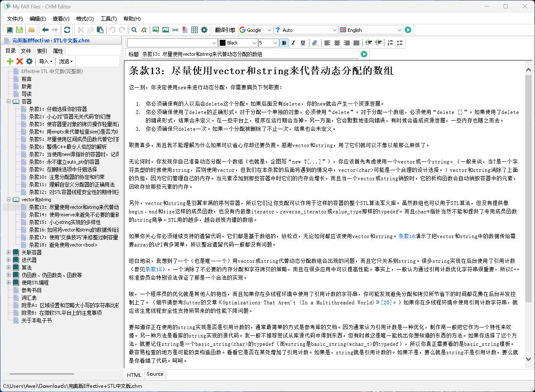Expand the 关联容器 tree node

pos(8,252)
